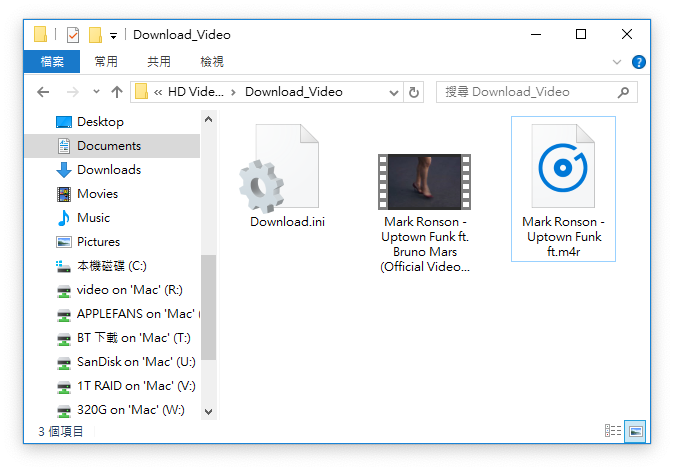Click the Movies filmstrip icon

point(64,194)
